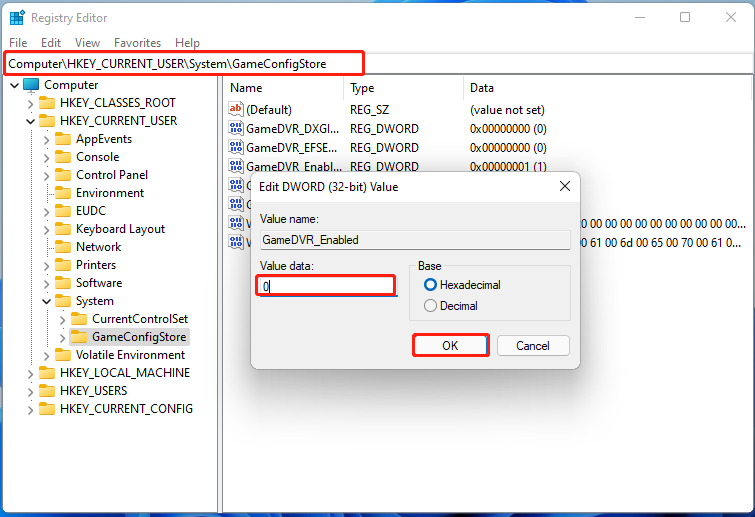Expand the Printers key
The height and width of the screenshot is (517, 755).
pyautogui.click(x=46, y=266)
